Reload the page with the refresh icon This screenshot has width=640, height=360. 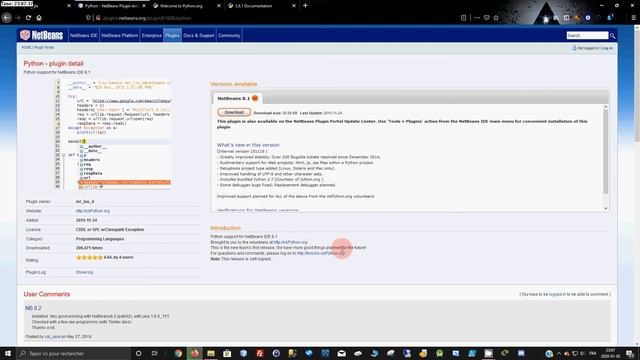point(28,18)
